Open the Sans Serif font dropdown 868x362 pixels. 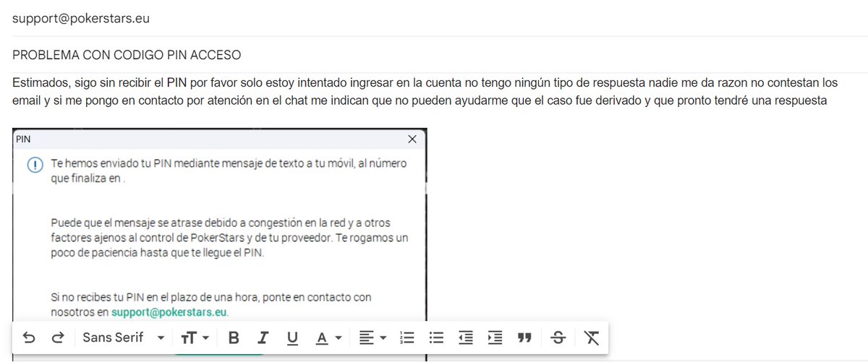pyautogui.click(x=124, y=337)
